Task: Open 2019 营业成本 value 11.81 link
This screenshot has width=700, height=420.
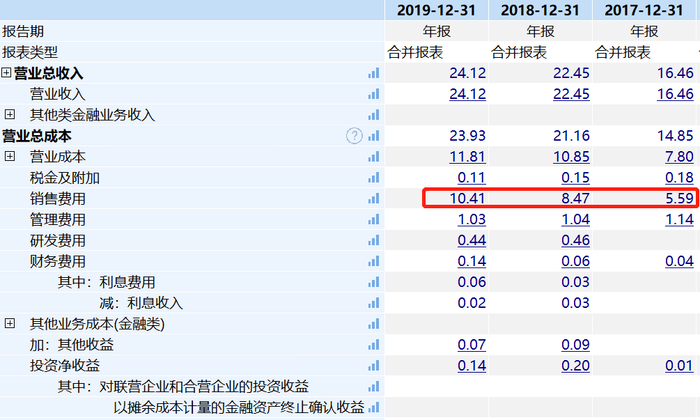Action: 467,157
